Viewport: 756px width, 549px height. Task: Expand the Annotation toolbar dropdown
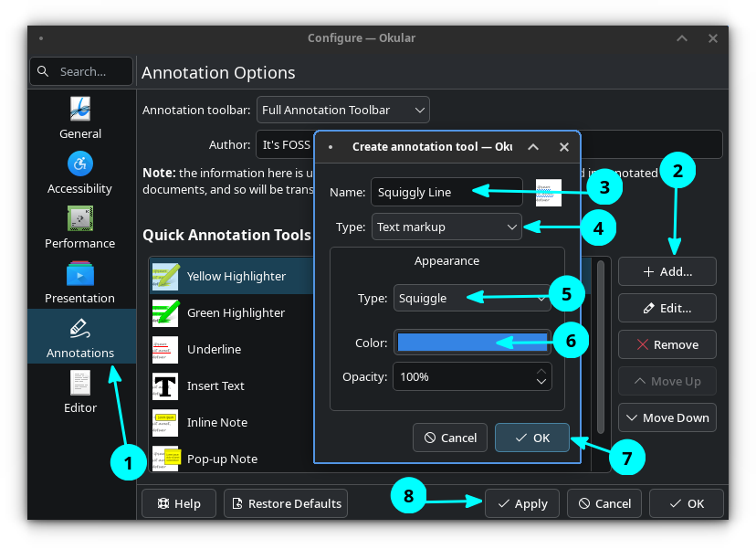coord(342,110)
